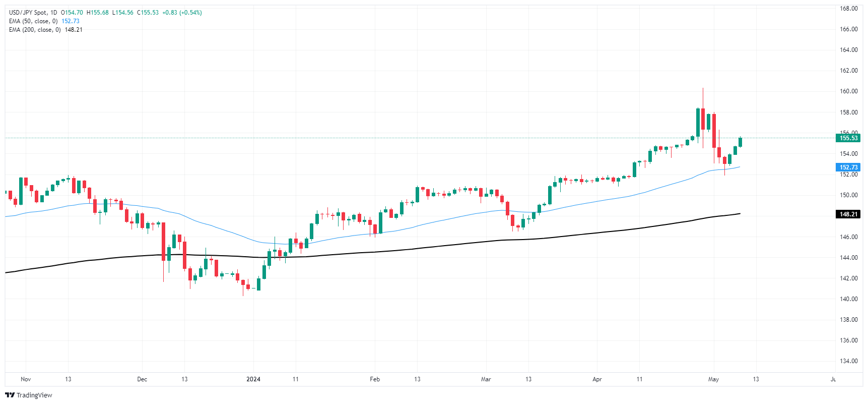Click the 160.00 level on price axis
Image resolution: width=868 pixels, height=404 pixels.
848,91
